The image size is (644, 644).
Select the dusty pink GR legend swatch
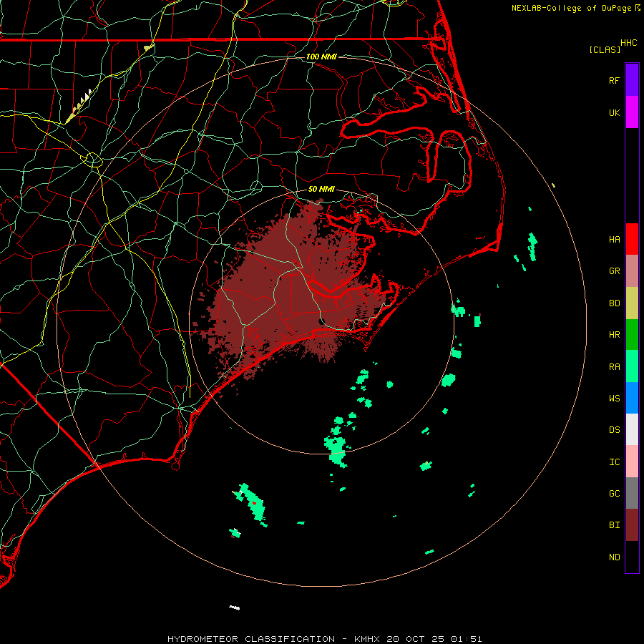click(x=632, y=271)
